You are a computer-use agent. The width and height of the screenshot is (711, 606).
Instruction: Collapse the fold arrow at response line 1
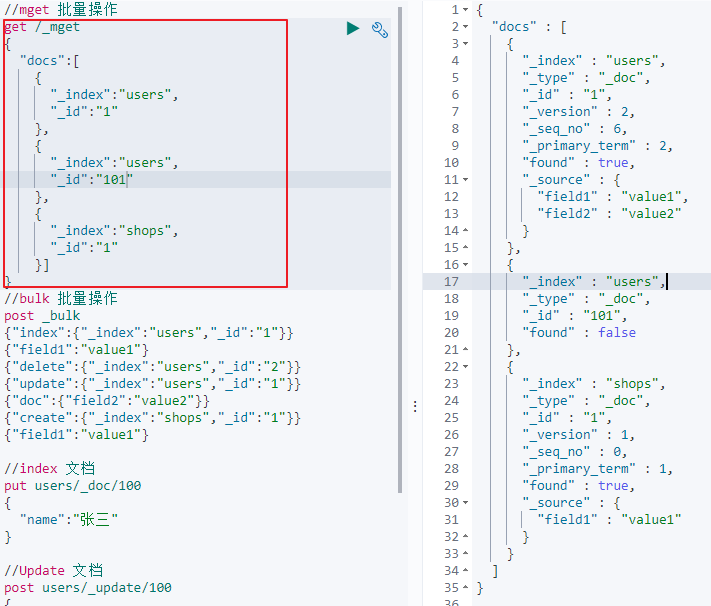click(x=466, y=10)
